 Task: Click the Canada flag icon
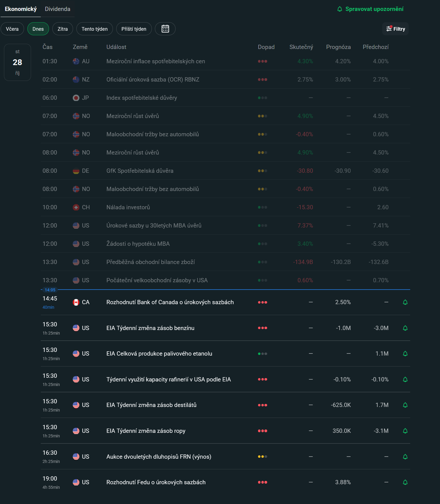(x=76, y=302)
